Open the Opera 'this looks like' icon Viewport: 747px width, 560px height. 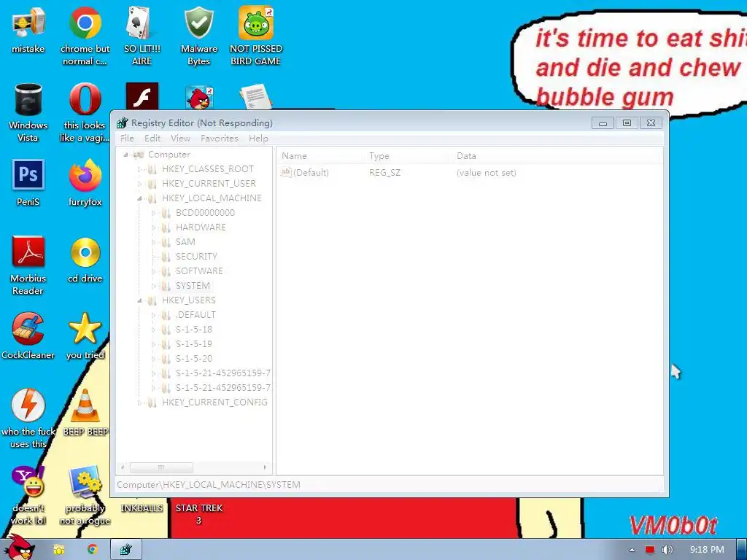pyautogui.click(x=85, y=112)
